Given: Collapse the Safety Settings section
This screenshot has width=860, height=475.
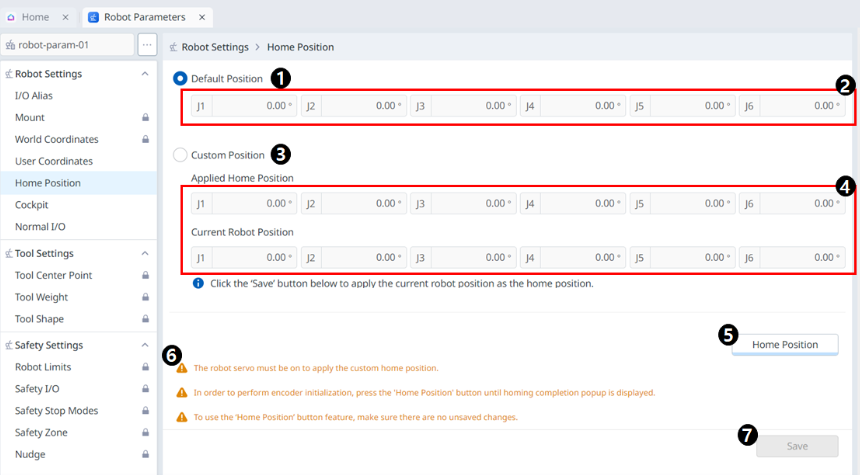Looking at the screenshot, I should [x=144, y=346].
